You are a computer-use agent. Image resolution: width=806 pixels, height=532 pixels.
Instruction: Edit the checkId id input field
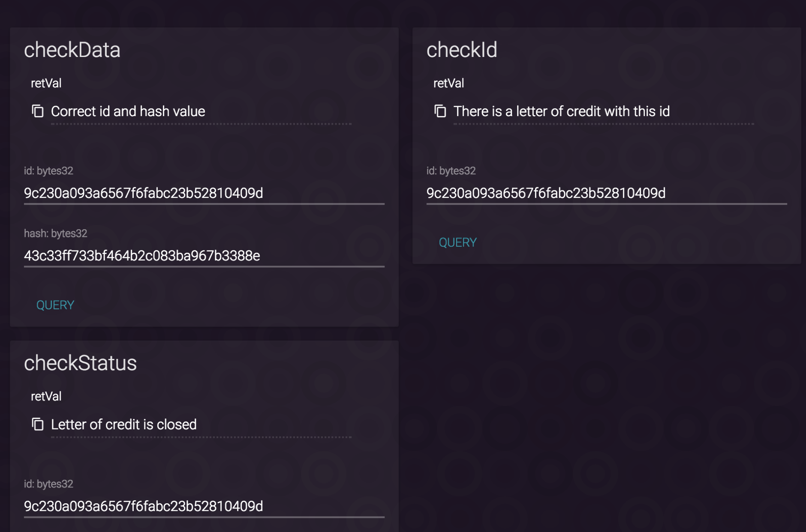coord(606,193)
